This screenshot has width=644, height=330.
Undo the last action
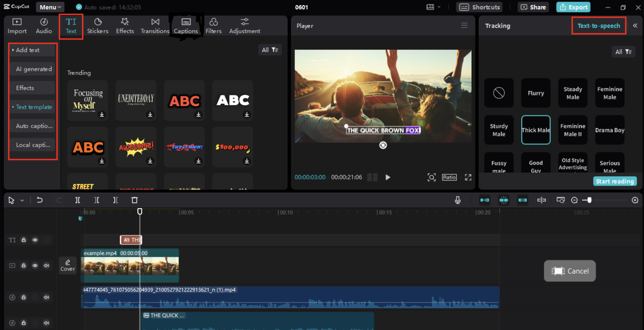coord(40,200)
